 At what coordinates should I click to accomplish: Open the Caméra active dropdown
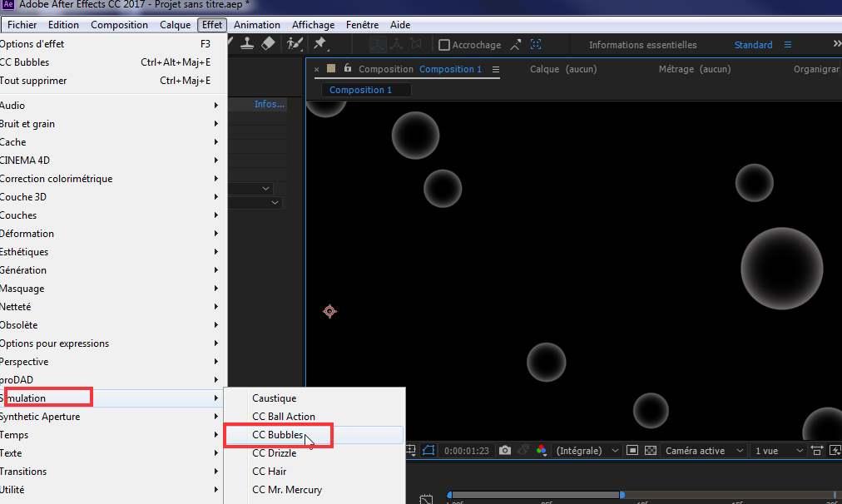coord(701,451)
